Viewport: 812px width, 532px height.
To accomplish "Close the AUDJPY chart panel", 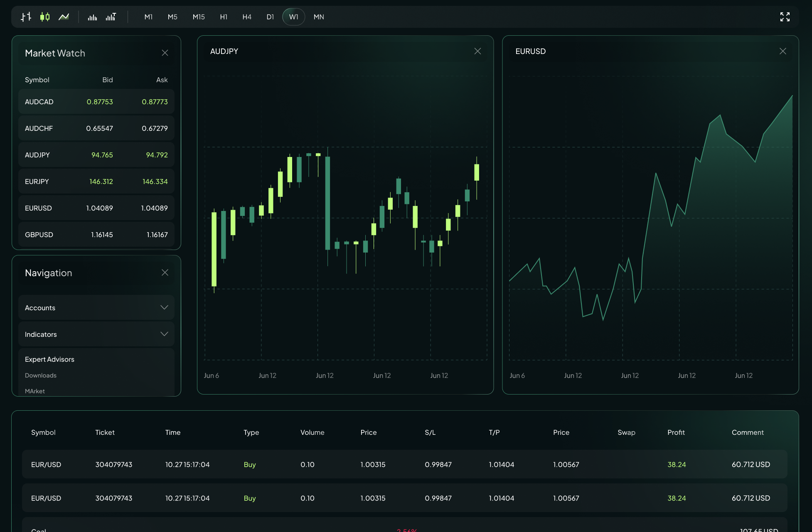I will point(477,51).
